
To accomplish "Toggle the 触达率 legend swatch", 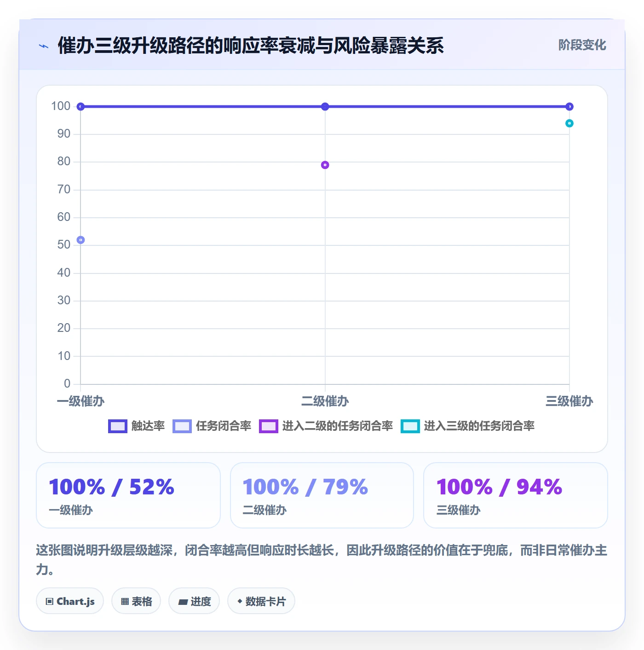I will tap(117, 426).
